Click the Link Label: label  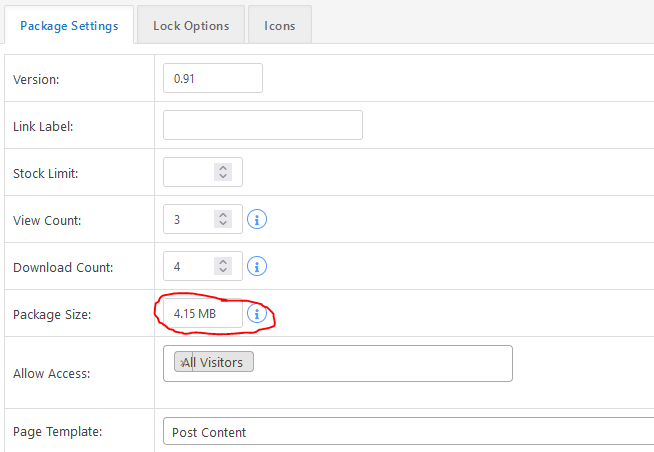click(43, 126)
